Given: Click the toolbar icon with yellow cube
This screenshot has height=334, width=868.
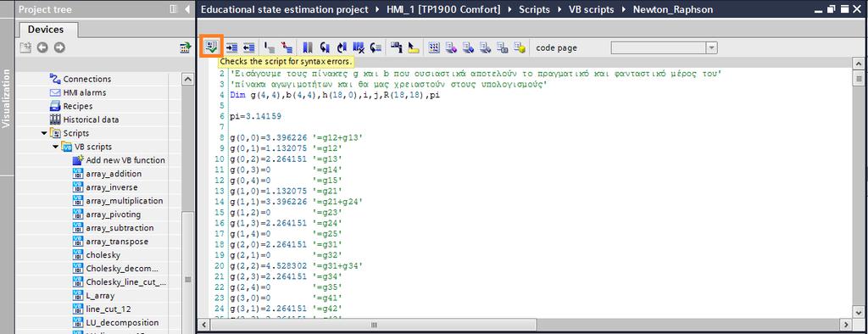Looking at the screenshot, I should click(519, 48).
